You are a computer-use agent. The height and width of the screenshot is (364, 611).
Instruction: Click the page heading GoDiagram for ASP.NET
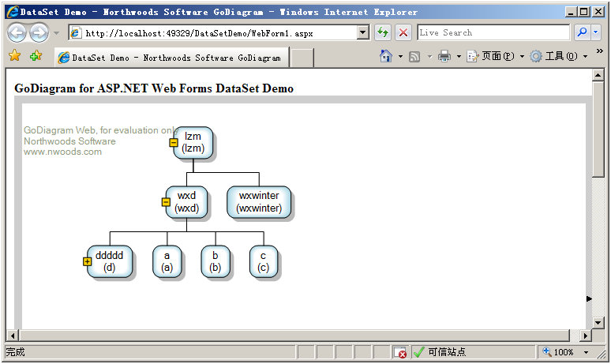154,88
